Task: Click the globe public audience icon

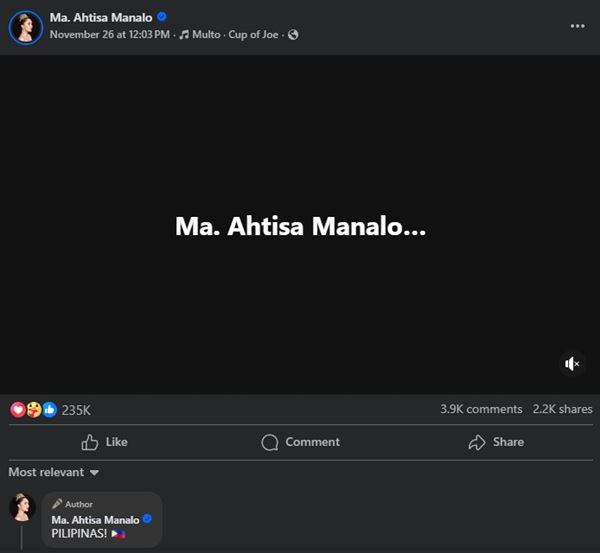Action: 293,35
